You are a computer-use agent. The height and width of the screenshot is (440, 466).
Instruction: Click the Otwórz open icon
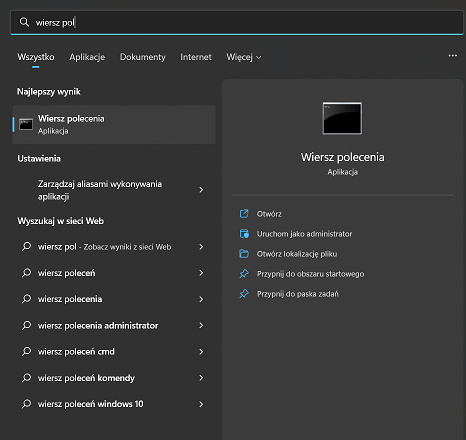pyautogui.click(x=244, y=214)
